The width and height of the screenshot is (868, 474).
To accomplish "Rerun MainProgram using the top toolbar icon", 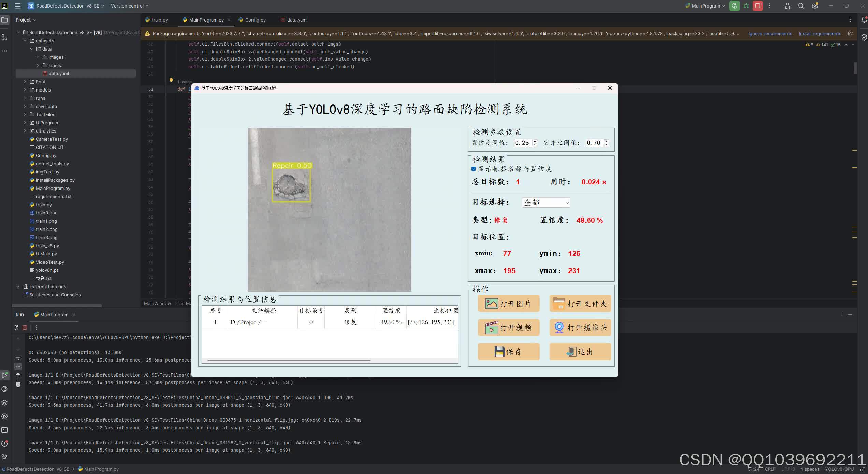I will [x=735, y=6].
